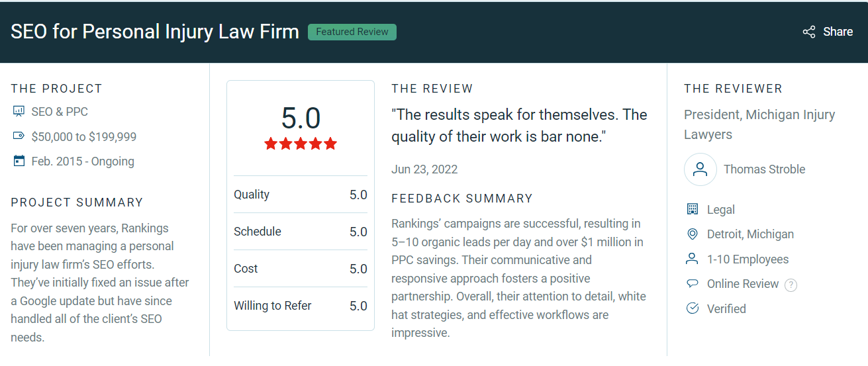The image size is (868, 366).
Task: Click the Jun 23, 2022 review date
Action: 424,169
